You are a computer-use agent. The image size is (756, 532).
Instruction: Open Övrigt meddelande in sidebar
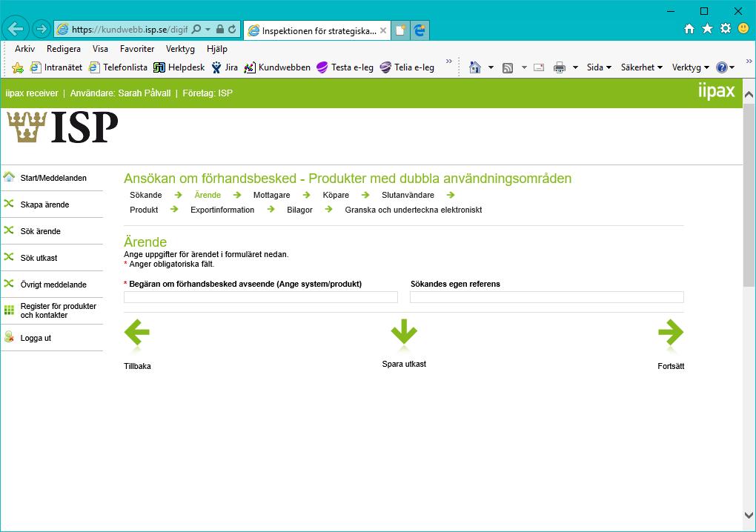(52, 285)
